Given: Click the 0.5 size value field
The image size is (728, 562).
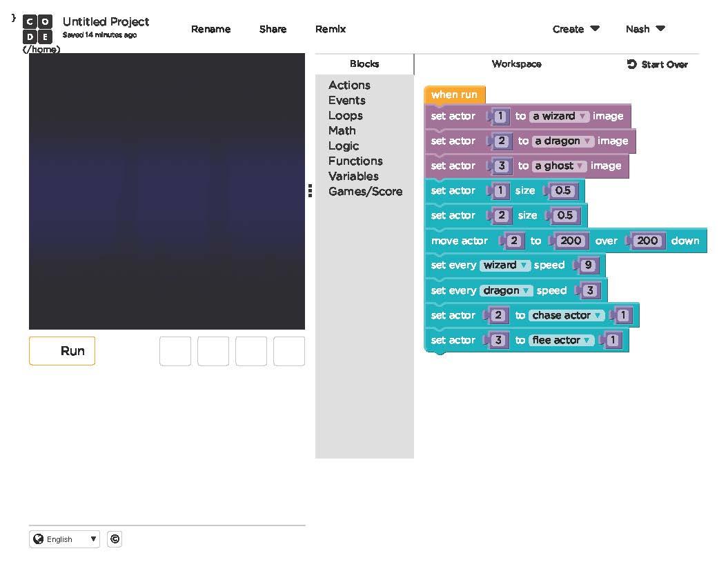Looking at the screenshot, I should click(x=564, y=191).
